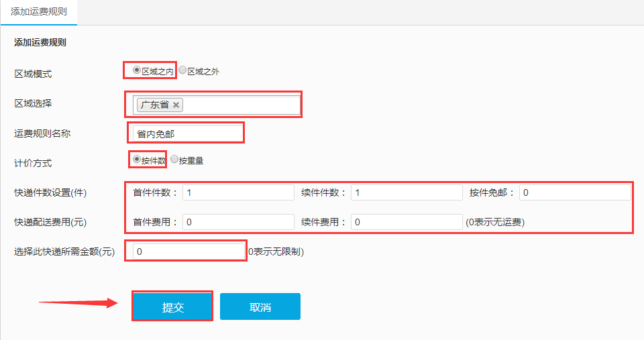Click the 快递件数设置(件) label
The height and width of the screenshot is (340, 644).
pos(50,193)
